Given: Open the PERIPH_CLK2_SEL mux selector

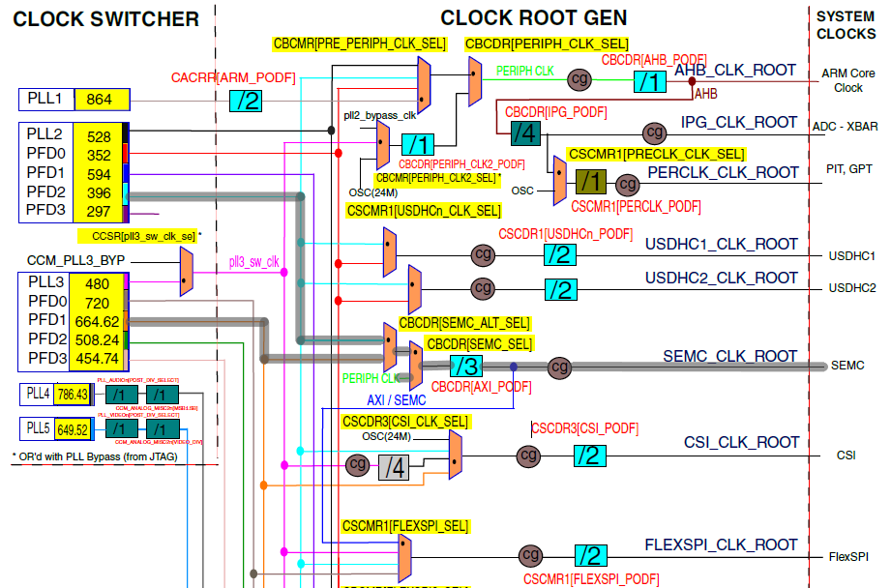Looking at the screenshot, I should pos(383,144).
